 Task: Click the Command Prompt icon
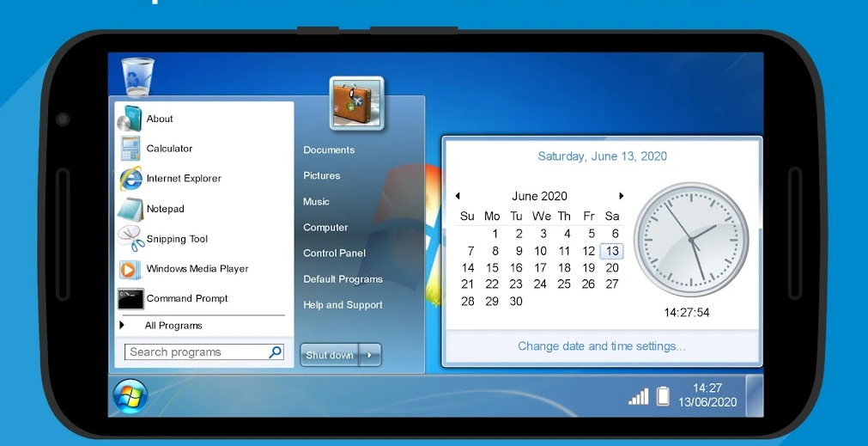pyautogui.click(x=131, y=299)
